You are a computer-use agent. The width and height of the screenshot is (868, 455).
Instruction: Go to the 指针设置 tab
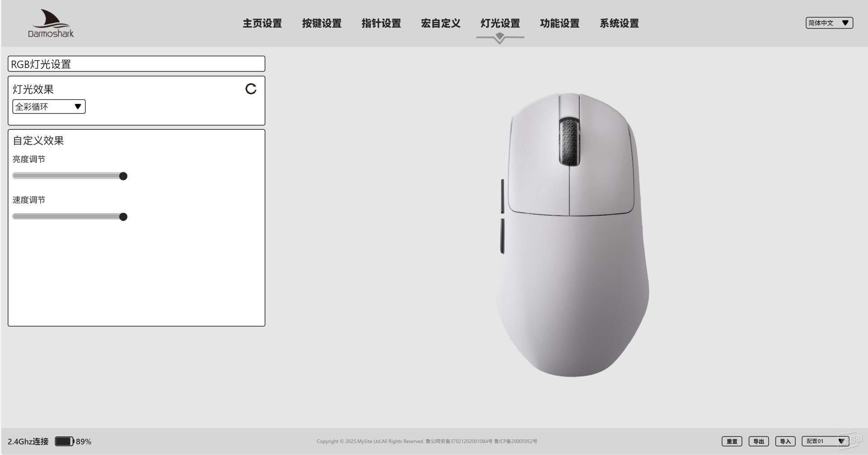point(381,23)
